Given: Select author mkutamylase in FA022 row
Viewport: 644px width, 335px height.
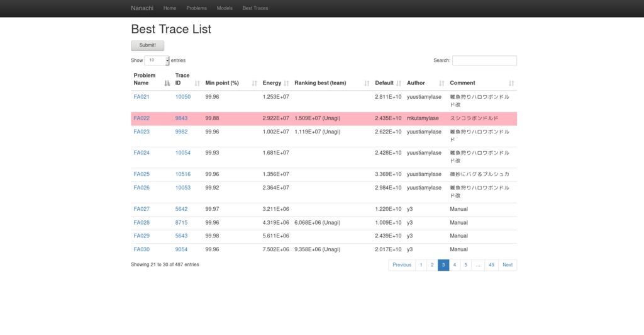Looking at the screenshot, I should 423,118.
